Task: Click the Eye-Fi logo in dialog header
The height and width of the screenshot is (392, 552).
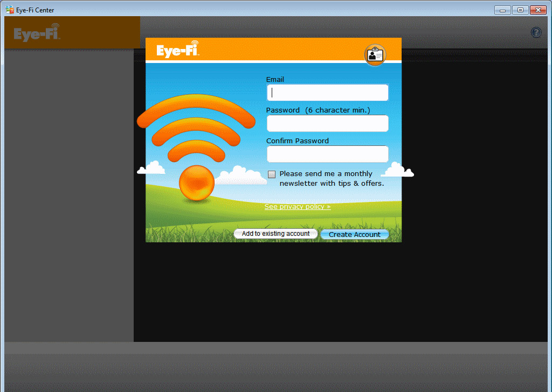Action: coord(178,49)
